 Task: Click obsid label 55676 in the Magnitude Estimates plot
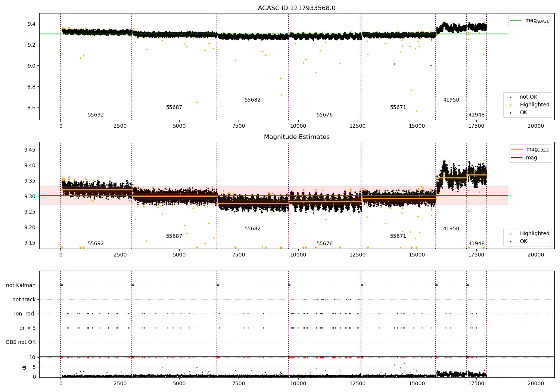324,244
